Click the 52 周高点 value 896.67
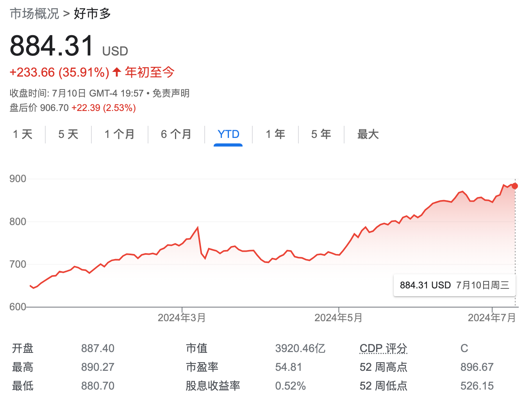 [477, 367]
